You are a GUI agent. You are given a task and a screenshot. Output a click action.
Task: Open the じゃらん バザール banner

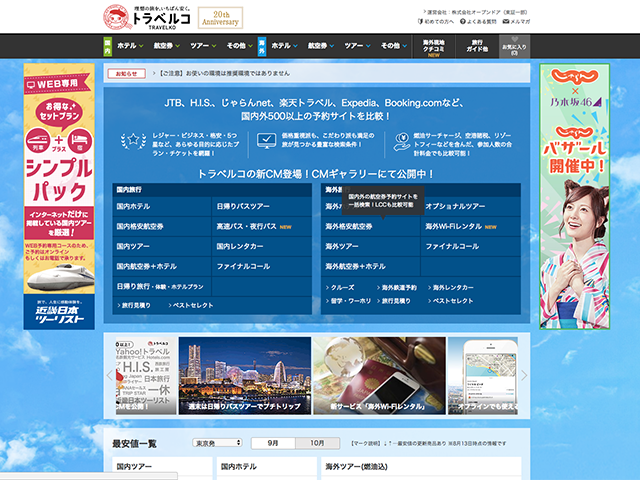pos(574,196)
